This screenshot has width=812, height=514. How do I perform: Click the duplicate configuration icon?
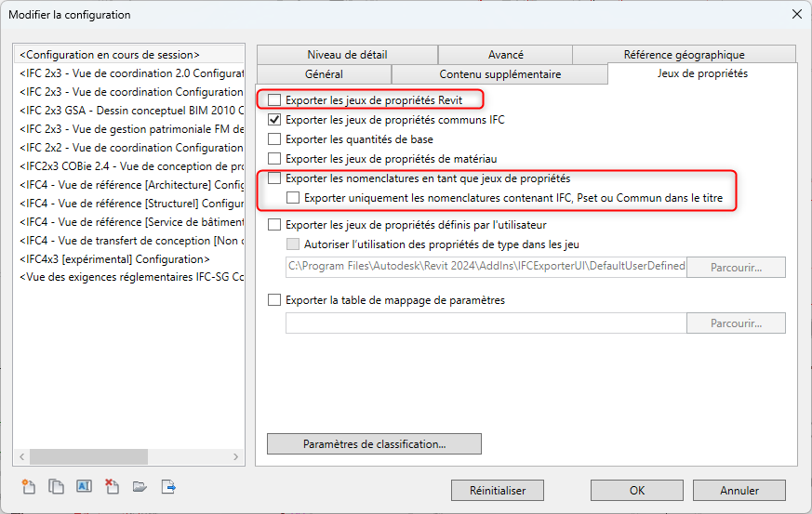pyautogui.click(x=56, y=486)
